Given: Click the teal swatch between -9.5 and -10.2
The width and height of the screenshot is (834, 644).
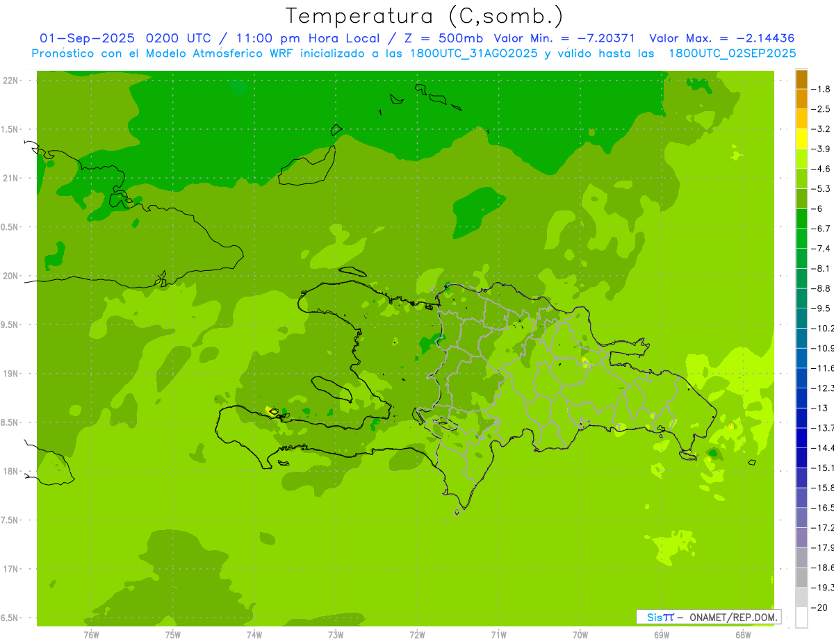Looking at the screenshot, I should [801, 318].
